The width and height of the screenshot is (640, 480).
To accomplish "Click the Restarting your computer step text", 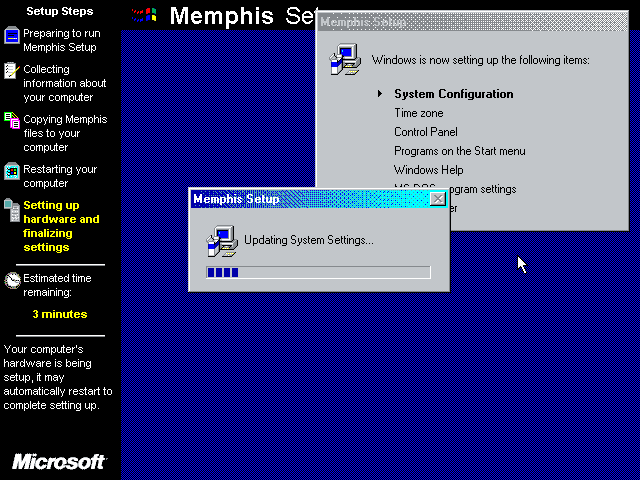I will point(60,176).
